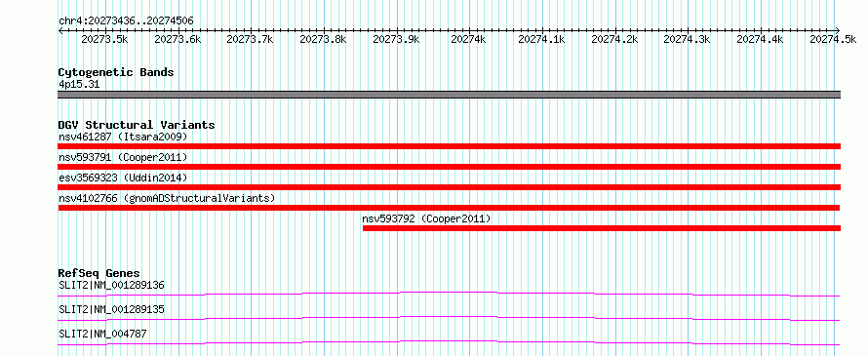Click the 20274k mark on the ruler
This screenshot has width=868, height=356.
(468, 39)
